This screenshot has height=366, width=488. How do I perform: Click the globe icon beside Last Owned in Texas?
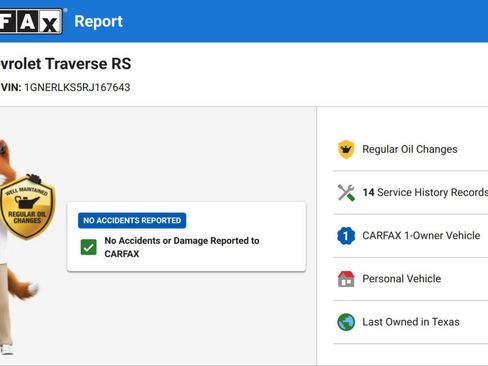coord(346,322)
